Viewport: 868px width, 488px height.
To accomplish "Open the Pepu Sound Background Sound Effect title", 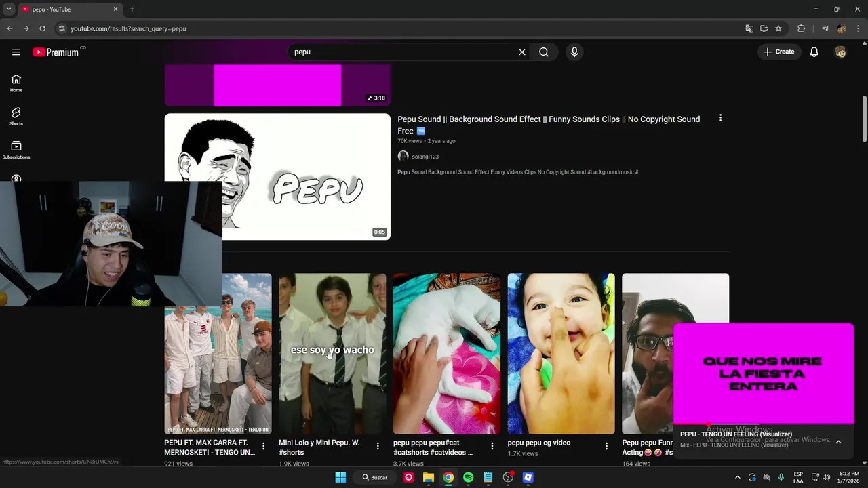I will pyautogui.click(x=549, y=125).
